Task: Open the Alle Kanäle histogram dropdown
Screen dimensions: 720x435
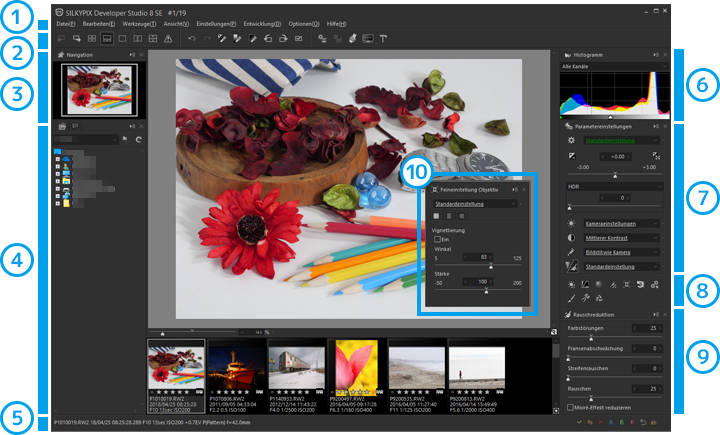Action: (610, 68)
